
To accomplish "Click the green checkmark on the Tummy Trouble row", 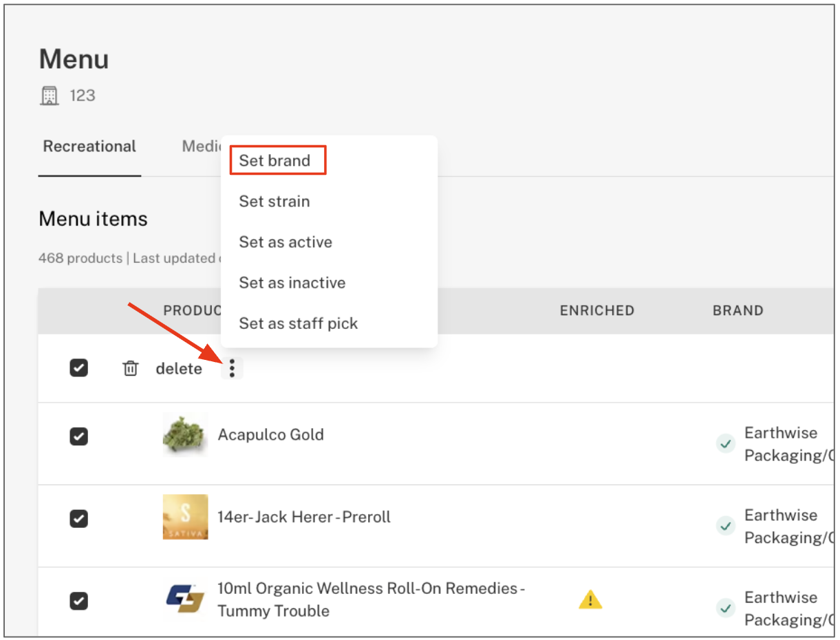I will click(x=725, y=608).
